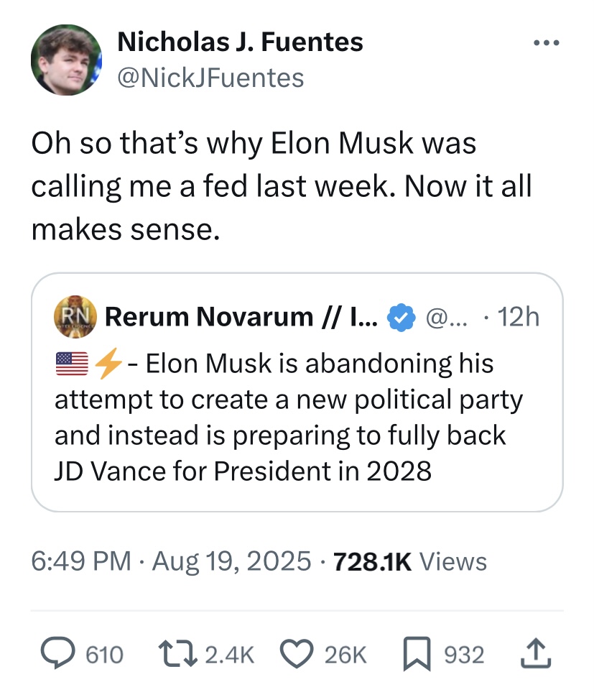This screenshot has height=700, width=594.
Task: Click the 932 bookmarks count
Action: (x=464, y=655)
